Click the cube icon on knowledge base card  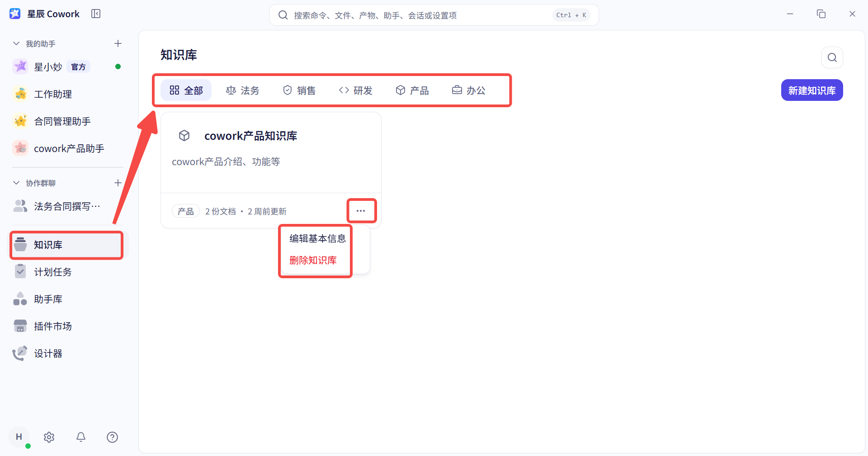pyautogui.click(x=184, y=136)
